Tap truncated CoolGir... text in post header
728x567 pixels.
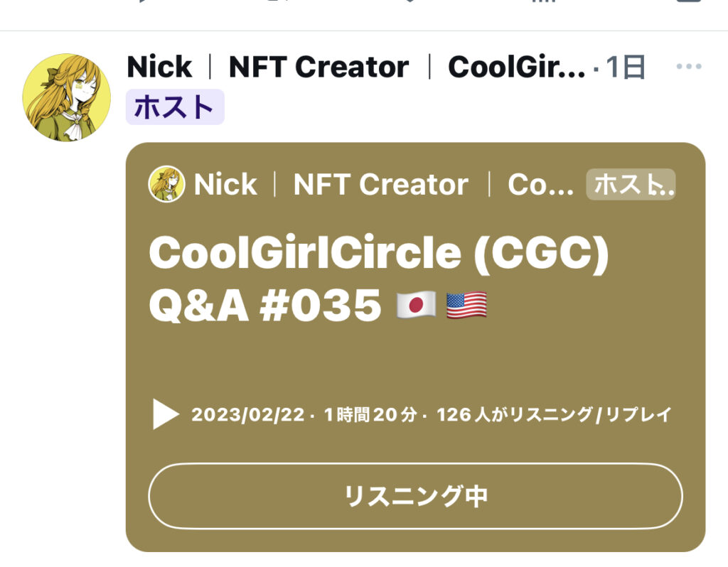517,67
